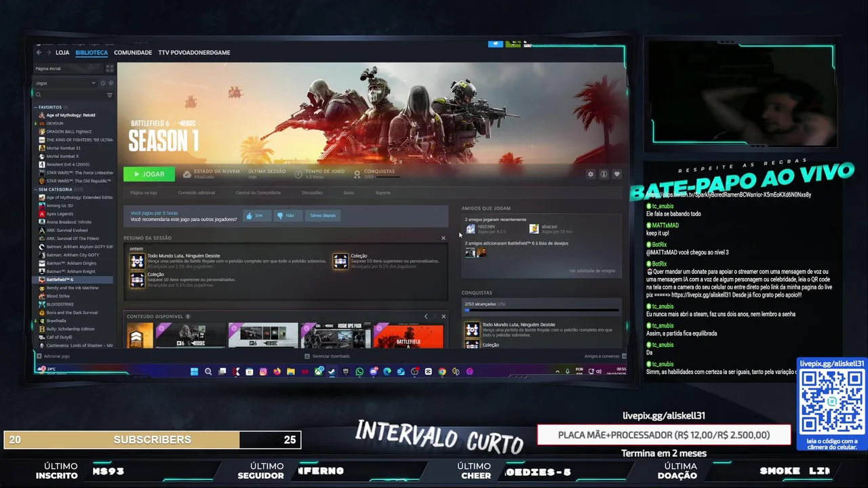
Task: Open the Suporte tab
Action: coord(382,192)
